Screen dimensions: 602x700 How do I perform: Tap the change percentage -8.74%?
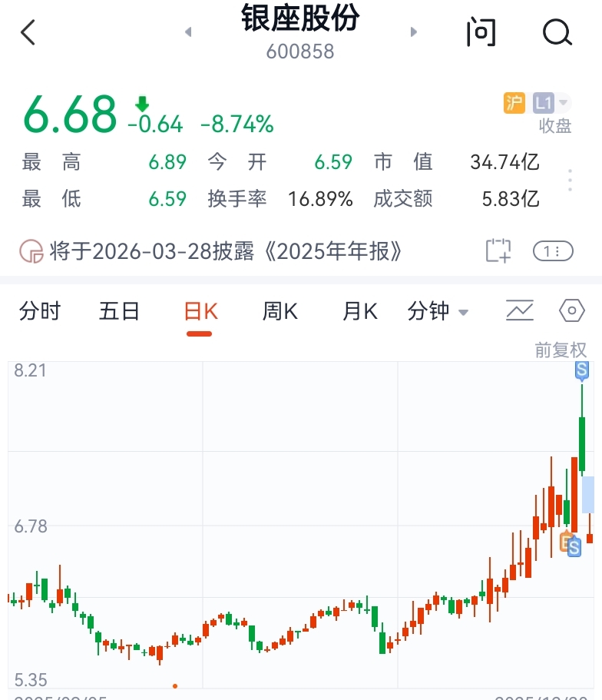click(237, 124)
